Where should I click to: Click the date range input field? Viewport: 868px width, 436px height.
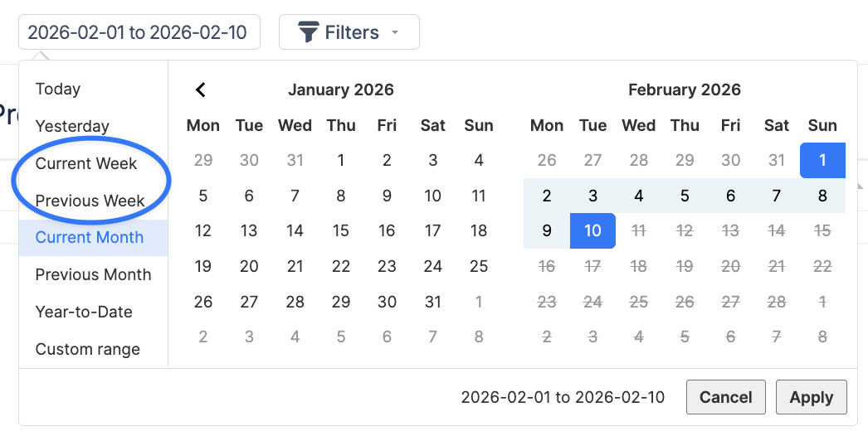tap(139, 32)
